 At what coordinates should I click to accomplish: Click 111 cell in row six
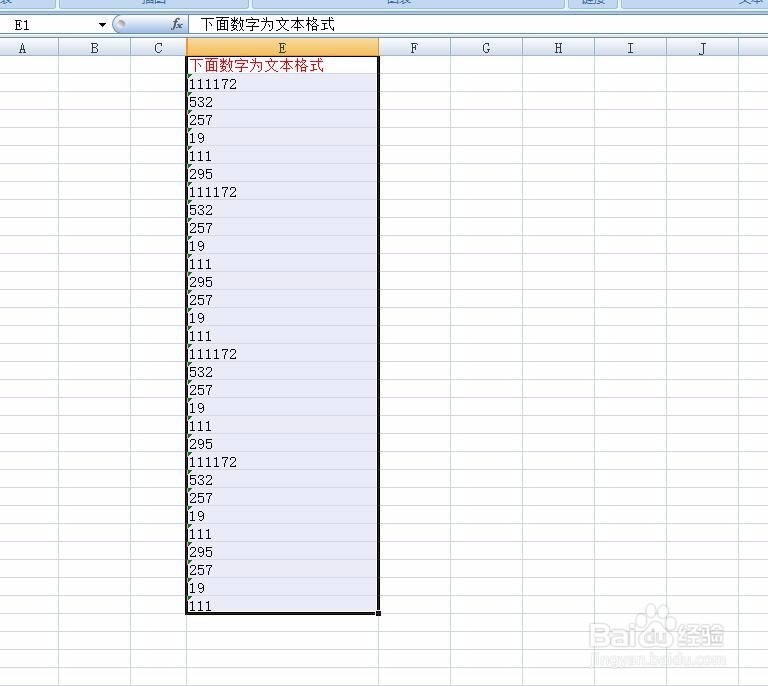click(283, 155)
